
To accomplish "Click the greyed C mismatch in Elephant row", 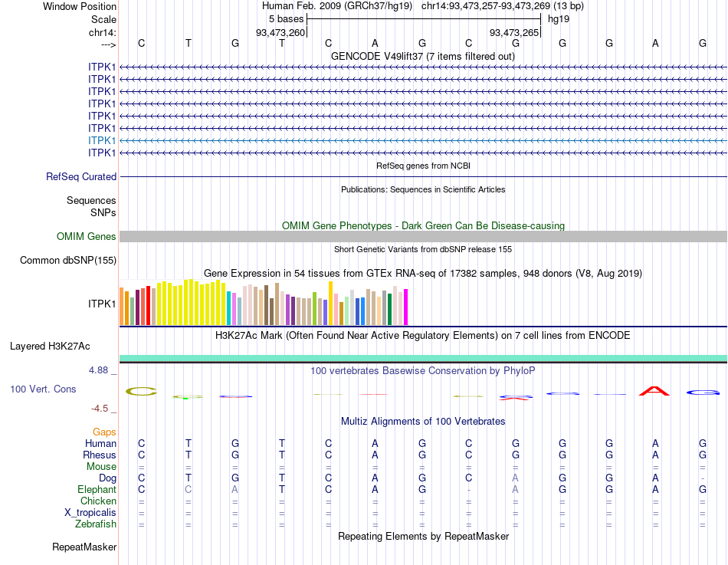I will point(188,489).
